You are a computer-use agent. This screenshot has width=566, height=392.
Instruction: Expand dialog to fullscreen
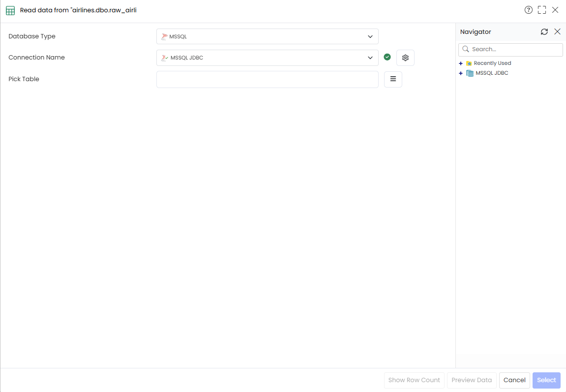tap(542, 10)
